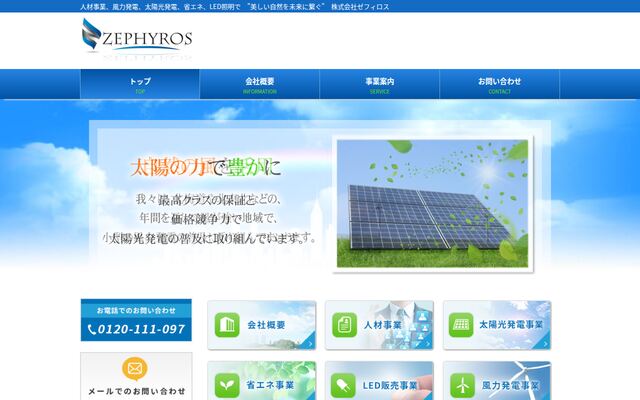Click the green solar panel icon
This screenshot has width=640, height=400.
click(x=461, y=325)
